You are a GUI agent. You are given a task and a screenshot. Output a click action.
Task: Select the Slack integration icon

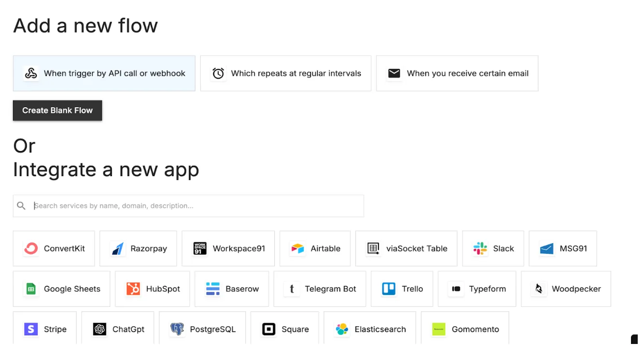tap(479, 248)
